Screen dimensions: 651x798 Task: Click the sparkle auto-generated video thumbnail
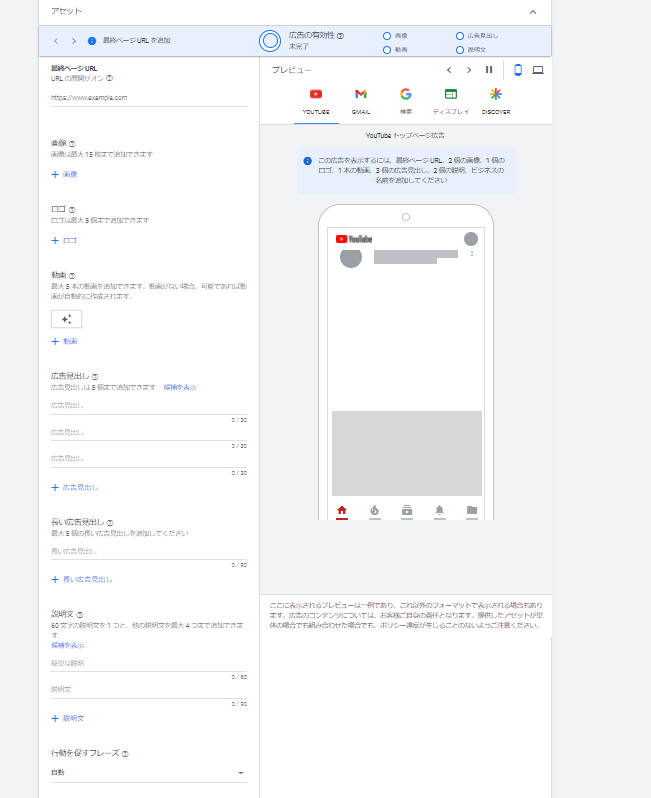click(x=66, y=320)
